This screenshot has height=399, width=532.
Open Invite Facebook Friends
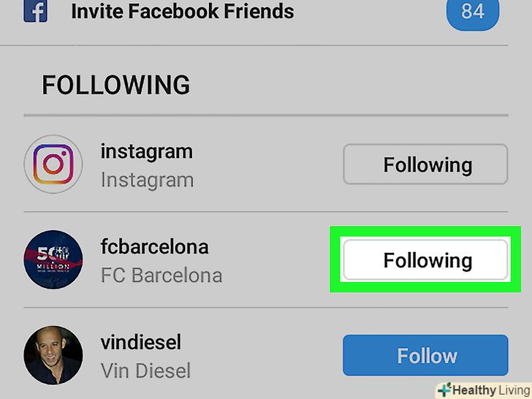pyautogui.click(x=183, y=12)
